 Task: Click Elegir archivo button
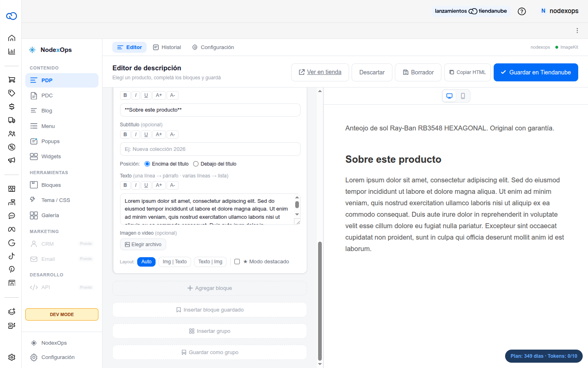pos(143,245)
